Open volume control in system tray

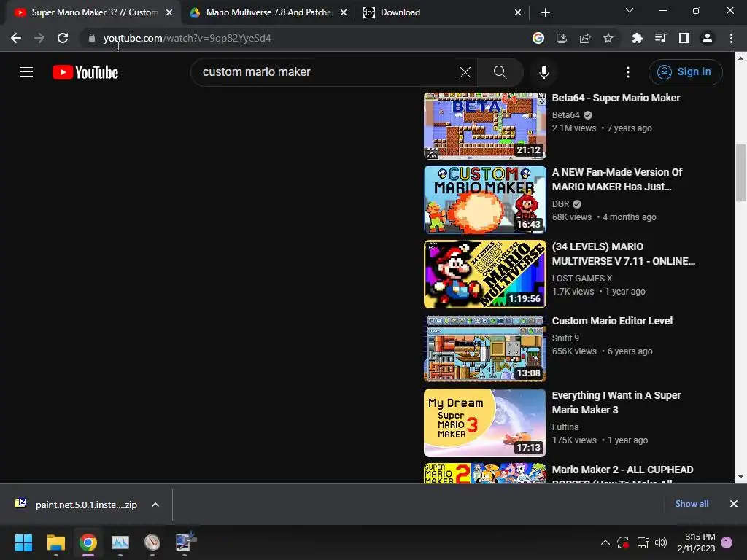coord(661,542)
